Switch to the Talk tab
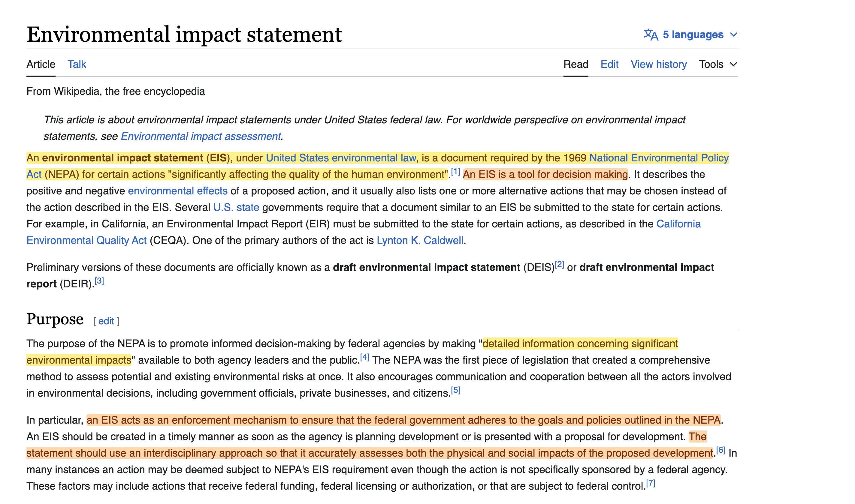855x504 pixels. click(77, 64)
